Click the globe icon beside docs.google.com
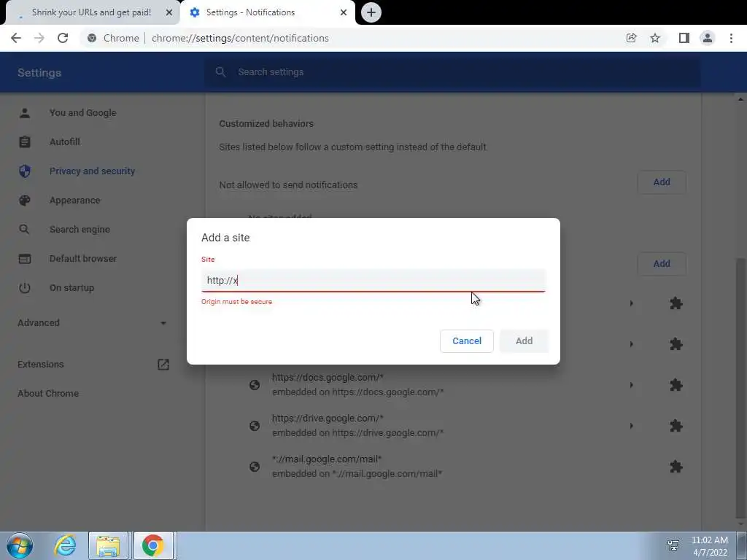Screen dimensions: 747x560 coord(255,385)
